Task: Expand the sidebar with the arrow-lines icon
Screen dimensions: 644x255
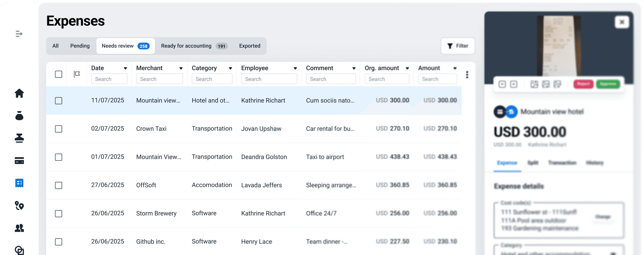Action: tap(19, 34)
